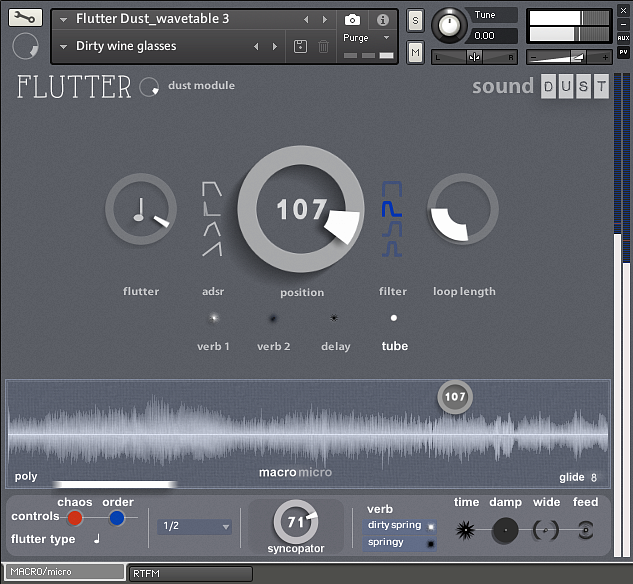Mute the instrument with M button
The image size is (633, 584).
tap(415, 51)
